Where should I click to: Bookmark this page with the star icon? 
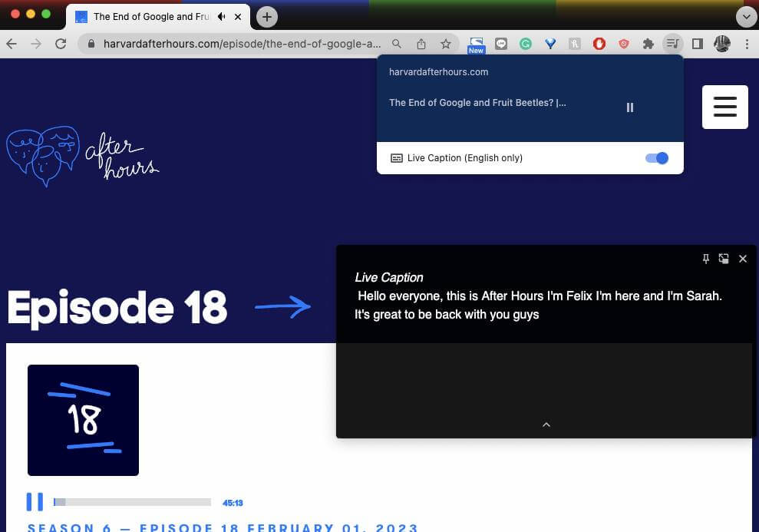tap(446, 44)
